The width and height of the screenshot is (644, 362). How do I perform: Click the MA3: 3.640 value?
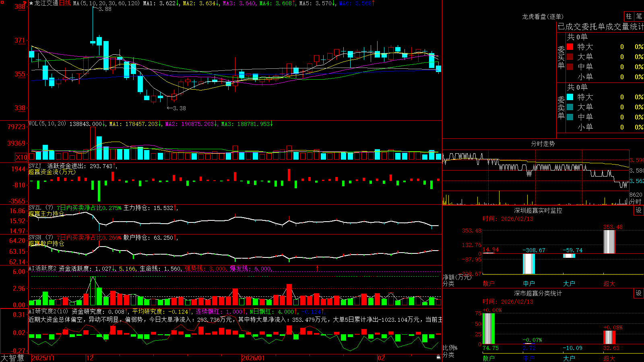point(239,3)
